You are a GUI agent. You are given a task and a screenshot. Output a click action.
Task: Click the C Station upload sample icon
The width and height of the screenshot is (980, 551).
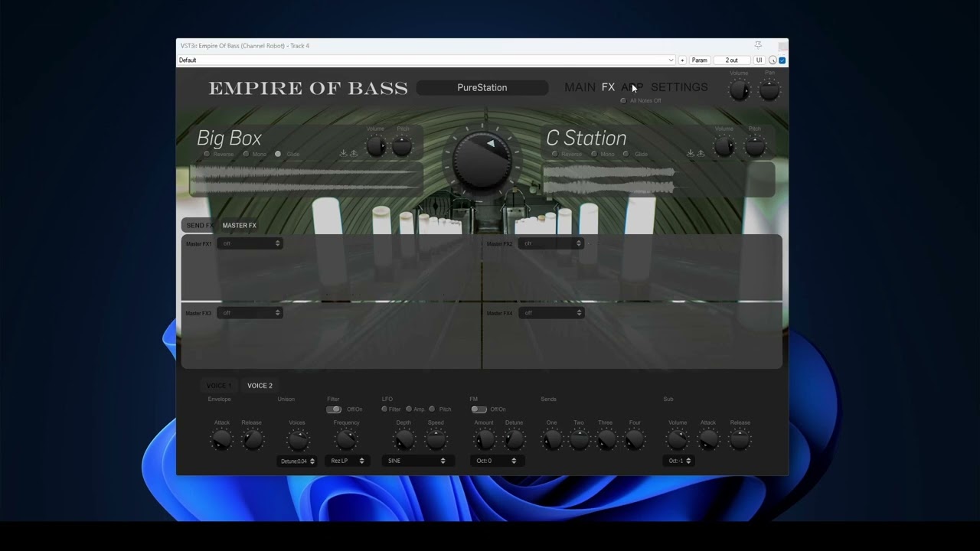click(x=700, y=153)
